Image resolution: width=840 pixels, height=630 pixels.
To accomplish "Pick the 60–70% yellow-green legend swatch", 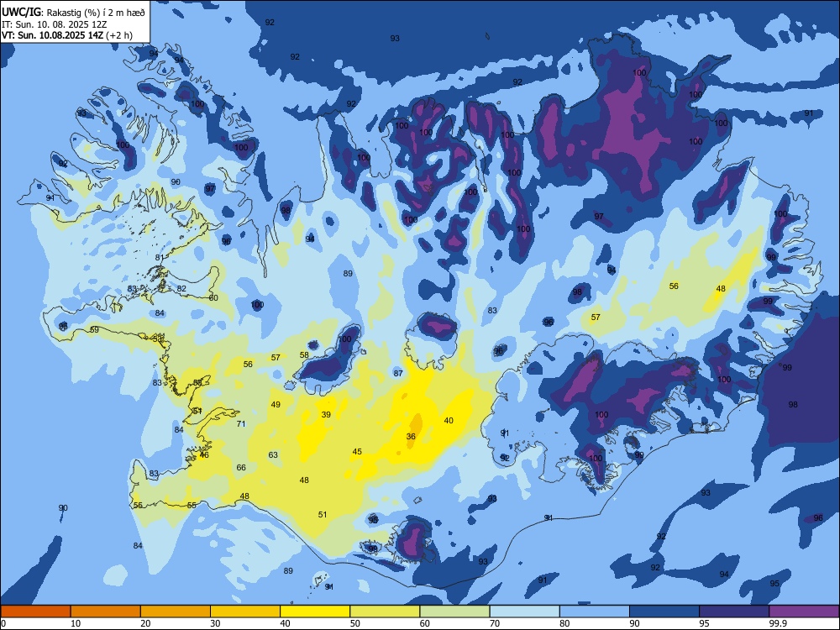I will tap(454, 612).
